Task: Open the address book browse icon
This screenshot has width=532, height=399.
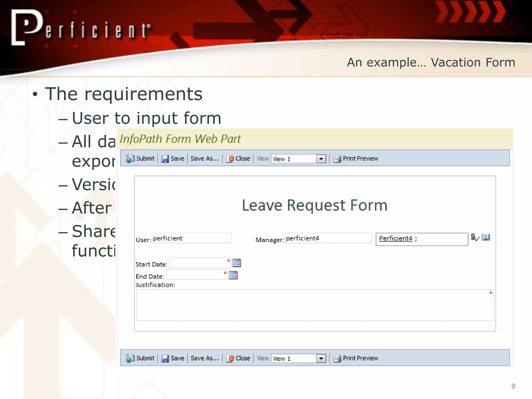Action: click(486, 237)
